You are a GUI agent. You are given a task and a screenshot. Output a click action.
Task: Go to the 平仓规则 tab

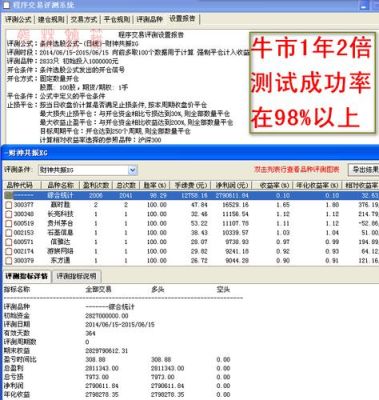click(117, 19)
